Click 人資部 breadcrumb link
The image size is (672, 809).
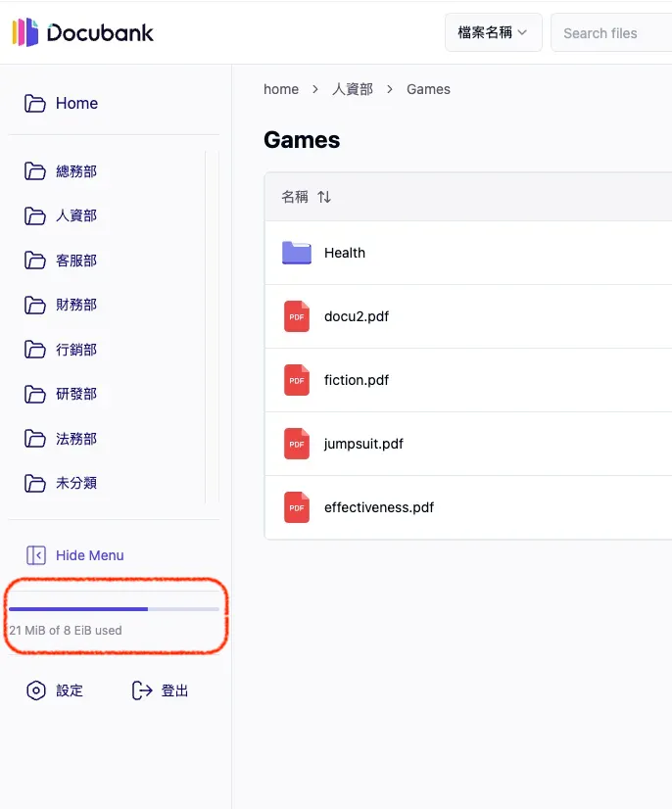coord(353,89)
